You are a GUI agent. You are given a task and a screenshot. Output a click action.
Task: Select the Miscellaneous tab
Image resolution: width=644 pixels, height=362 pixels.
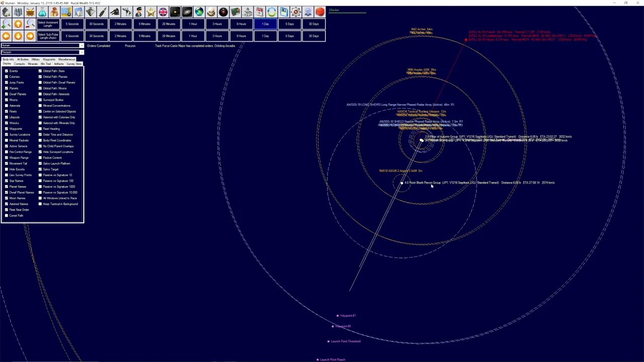(66, 59)
